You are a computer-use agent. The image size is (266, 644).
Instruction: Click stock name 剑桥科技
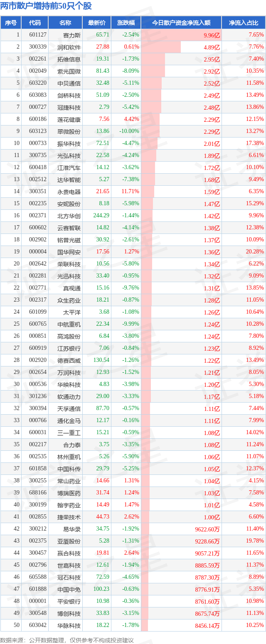pos(69,95)
